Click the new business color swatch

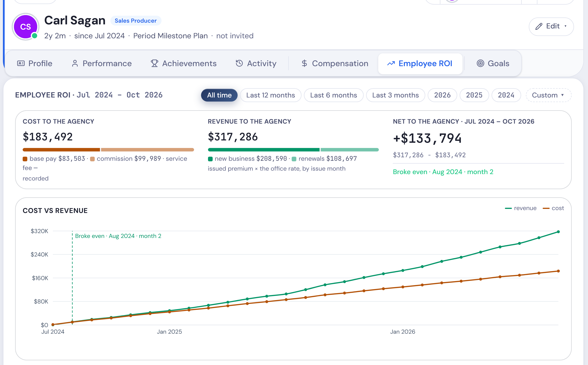click(x=210, y=159)
